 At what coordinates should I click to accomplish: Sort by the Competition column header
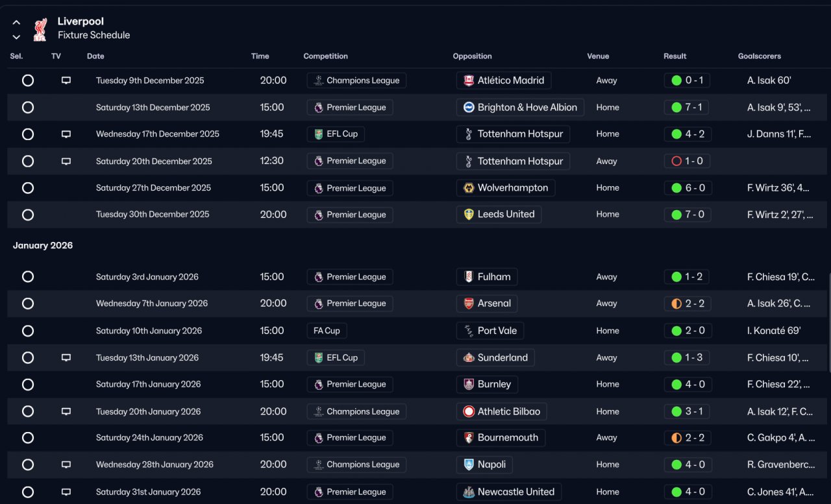[x=325, y=56]
